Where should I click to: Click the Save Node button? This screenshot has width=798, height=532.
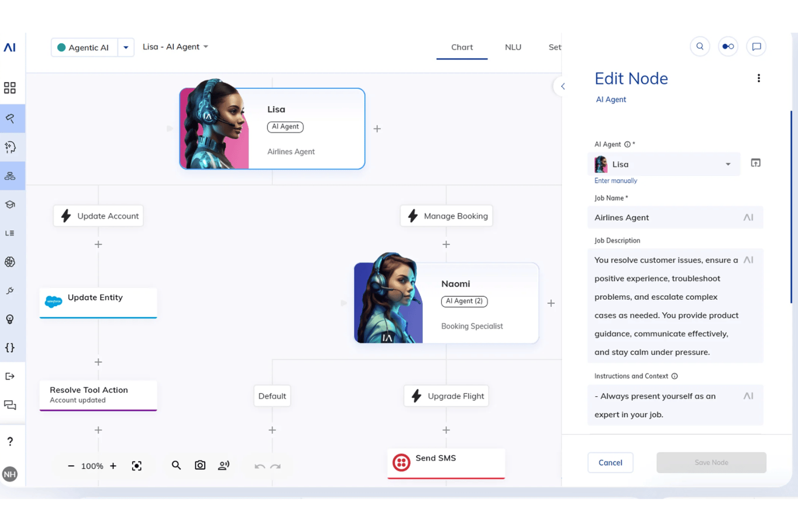tap(711, 462)
